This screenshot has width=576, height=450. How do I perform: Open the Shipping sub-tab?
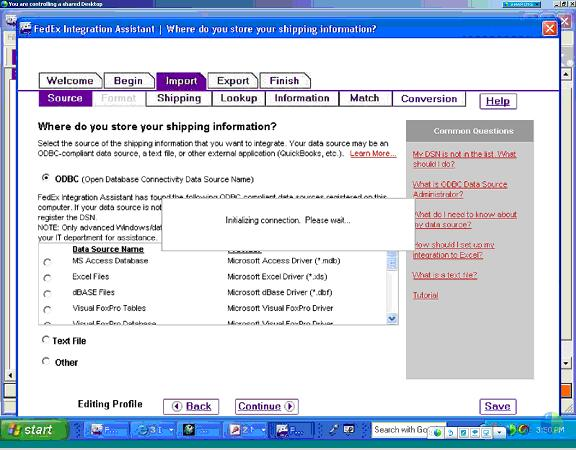[179, 98]
